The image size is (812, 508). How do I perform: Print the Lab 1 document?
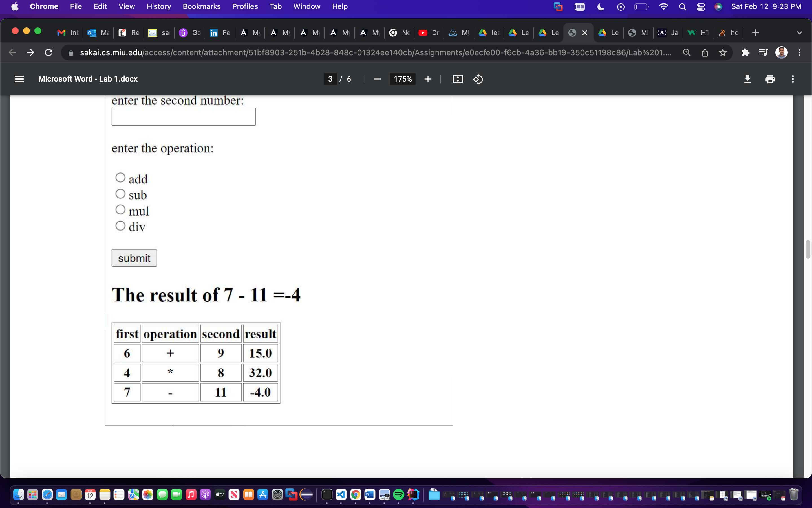[770, 79]
